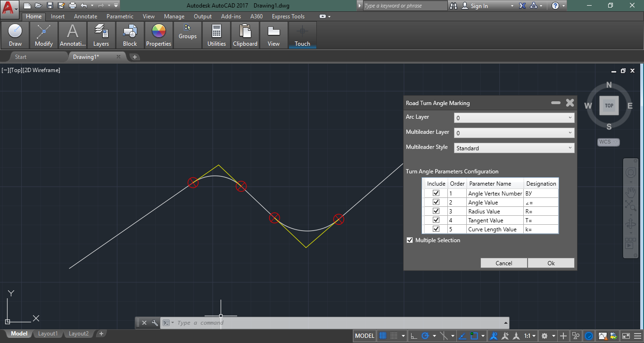Click the Layers panel icon

click(x=101, y=35)
